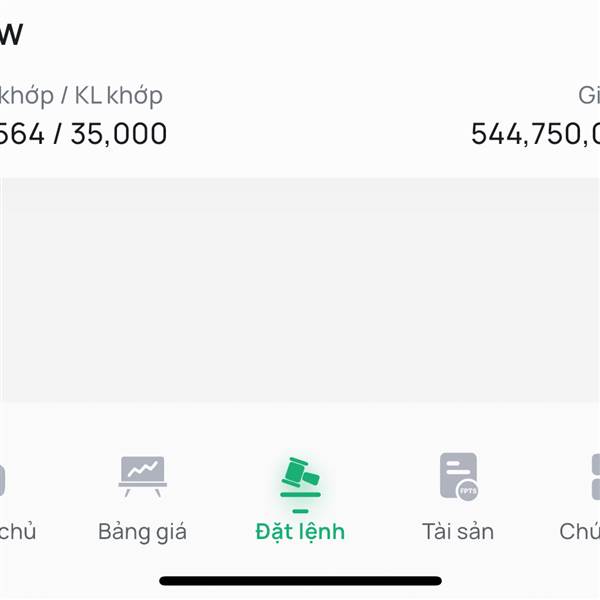Image resolution: width=600 pixels, height=600 pixels.
Task: Click the 544,750,0 order value
Action: [535, 134]
